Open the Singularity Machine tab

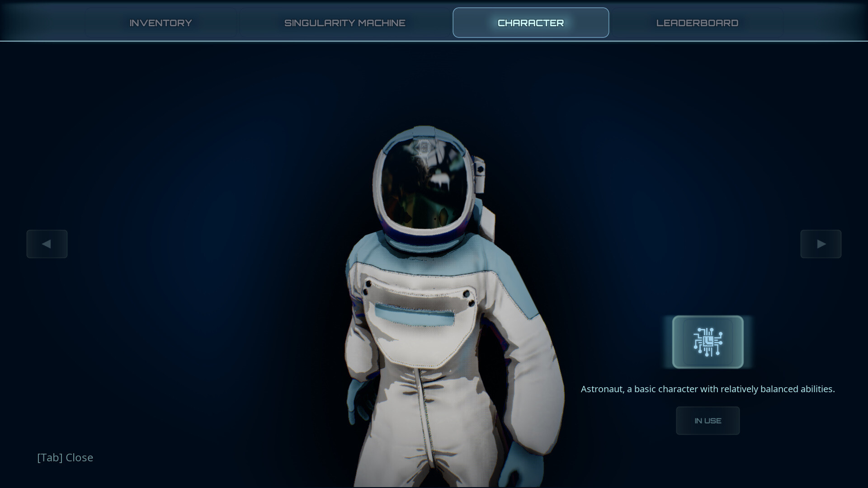(x=344, y=23)
